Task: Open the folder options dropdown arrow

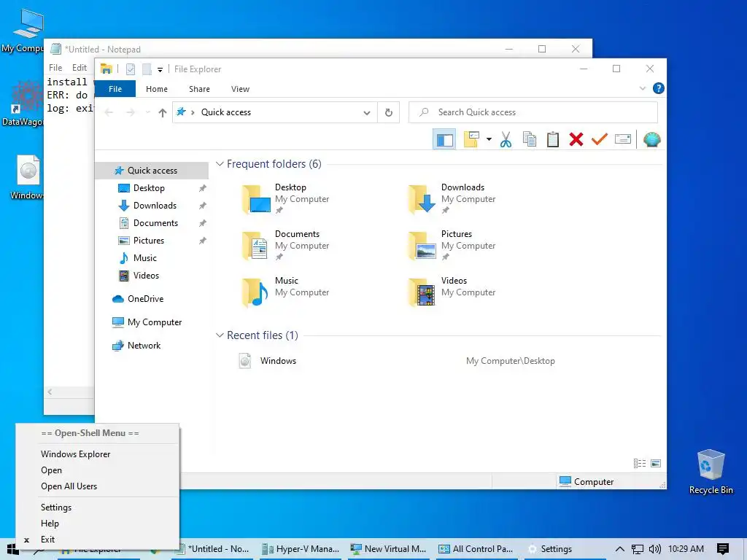Action: click(489, 139)
